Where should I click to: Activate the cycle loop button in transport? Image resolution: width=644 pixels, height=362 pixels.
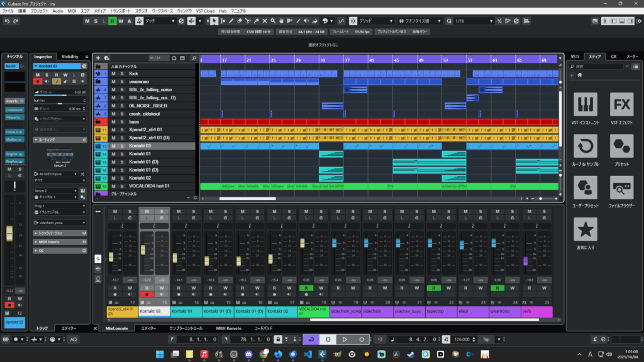(x=311, y=339)
